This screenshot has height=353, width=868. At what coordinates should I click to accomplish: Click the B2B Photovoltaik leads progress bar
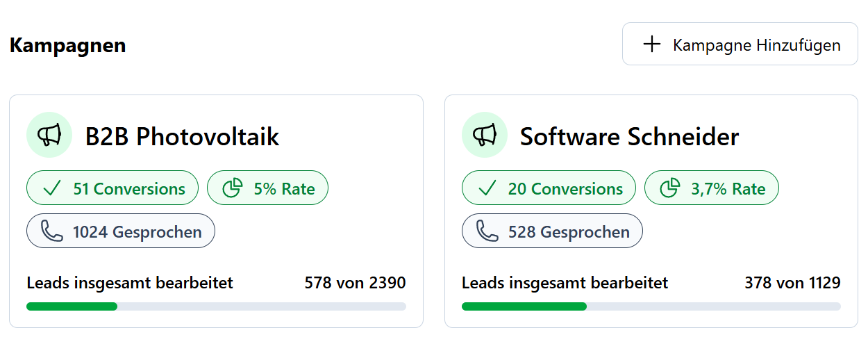pos(216,306)
